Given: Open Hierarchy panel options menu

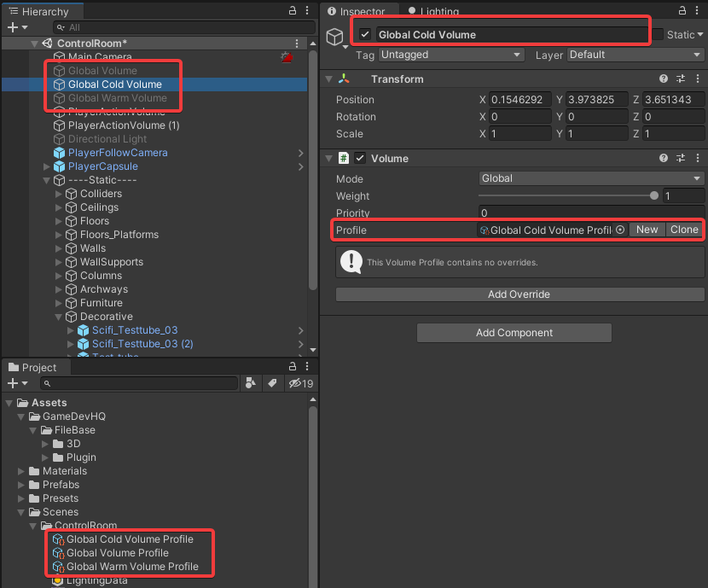Looking at the screenshot, I should pyautogui.click(x=307, y=11).
